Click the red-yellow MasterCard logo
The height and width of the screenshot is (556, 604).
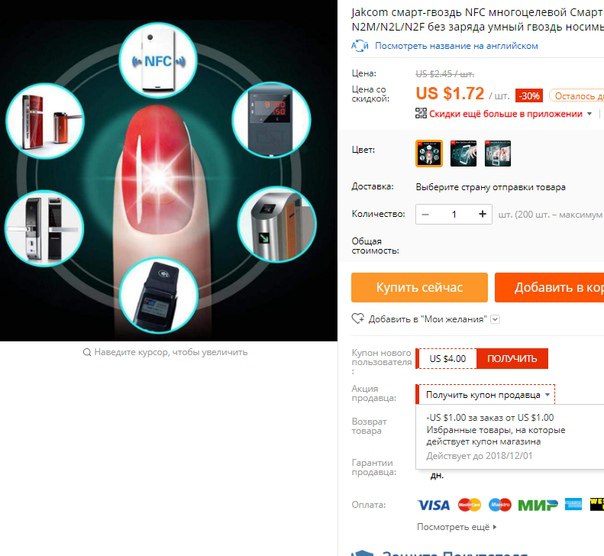[x=469, y=505]
